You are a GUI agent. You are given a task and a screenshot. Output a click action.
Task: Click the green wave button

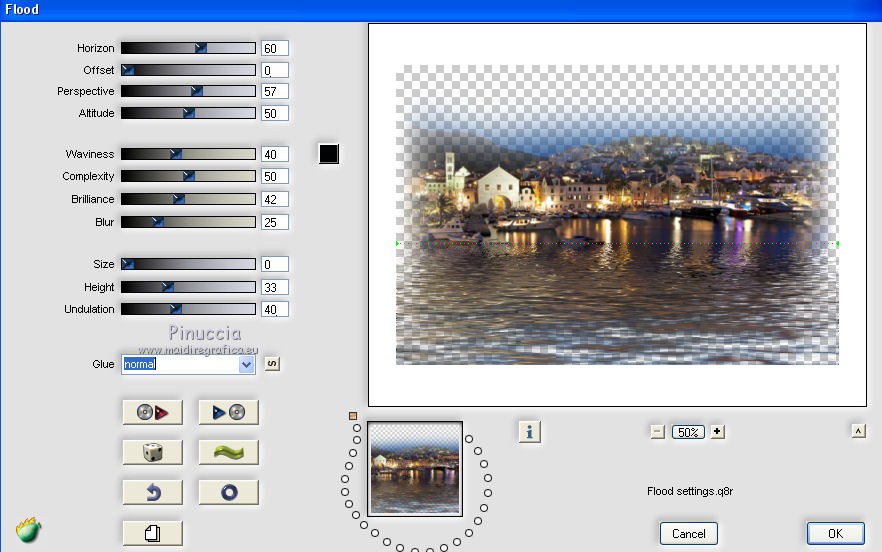(x=228, y=452)
